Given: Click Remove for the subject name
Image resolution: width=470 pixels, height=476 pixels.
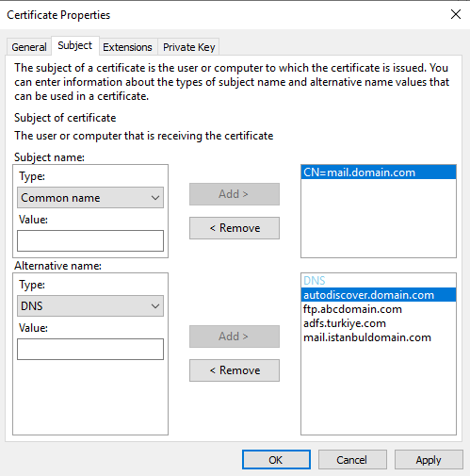Looking at the screenshot, I should pos(235,228).
